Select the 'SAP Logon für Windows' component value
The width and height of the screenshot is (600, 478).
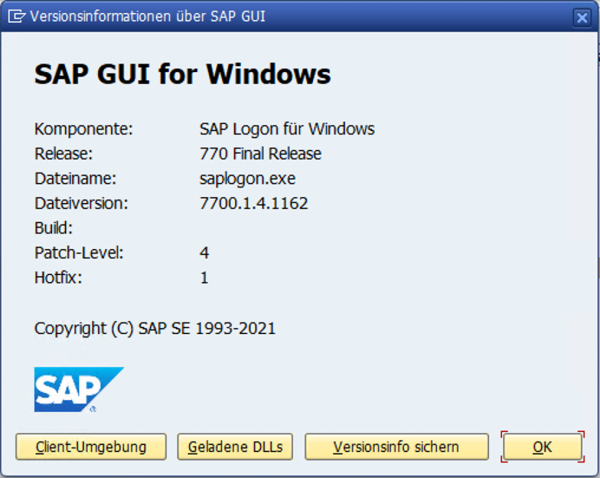pos(287,129)
